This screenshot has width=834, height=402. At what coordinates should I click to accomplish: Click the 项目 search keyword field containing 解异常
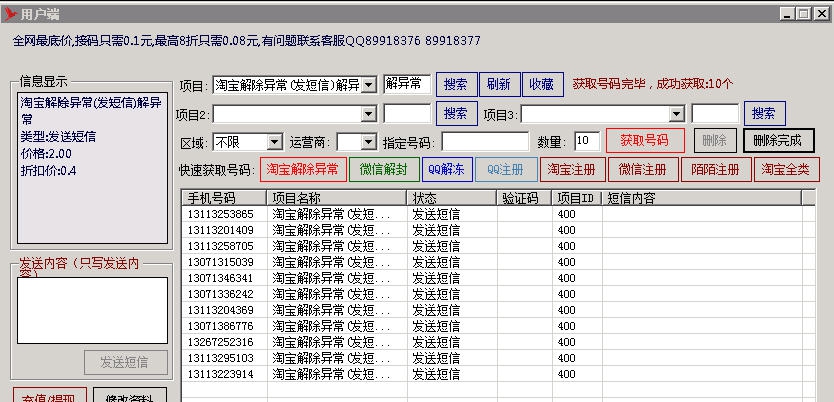point(407,84)
